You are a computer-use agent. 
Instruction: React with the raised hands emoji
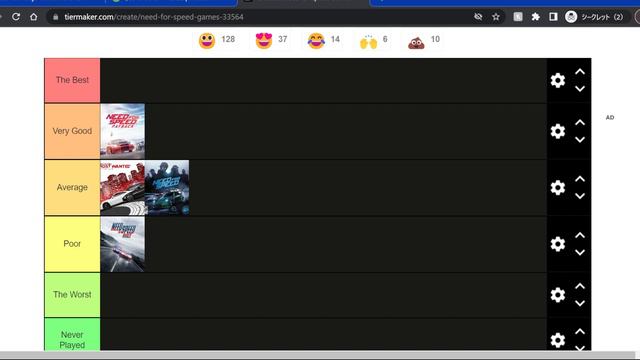coord(368,41)
